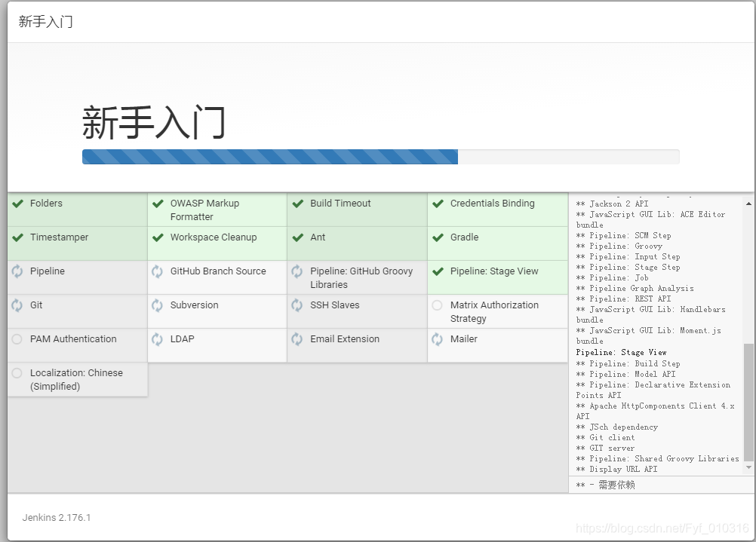Screen dimensions: 756x542
Task: Click the '** Pipeline: REST API' log entry
Action: 623,299
